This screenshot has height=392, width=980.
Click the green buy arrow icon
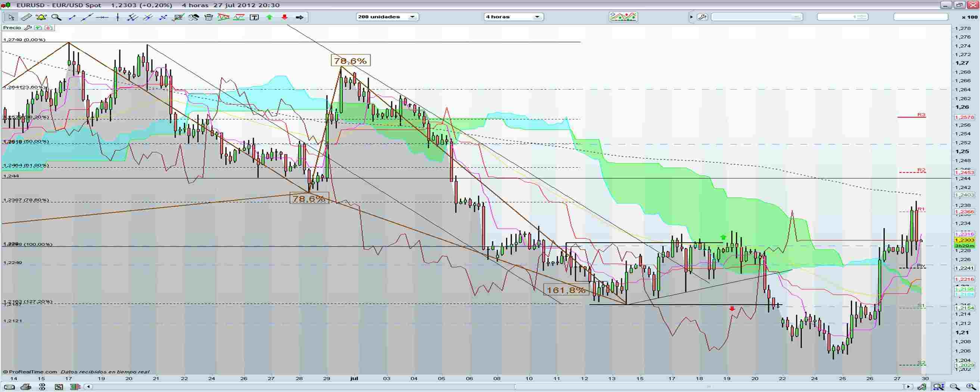click(x=269, y=17)
